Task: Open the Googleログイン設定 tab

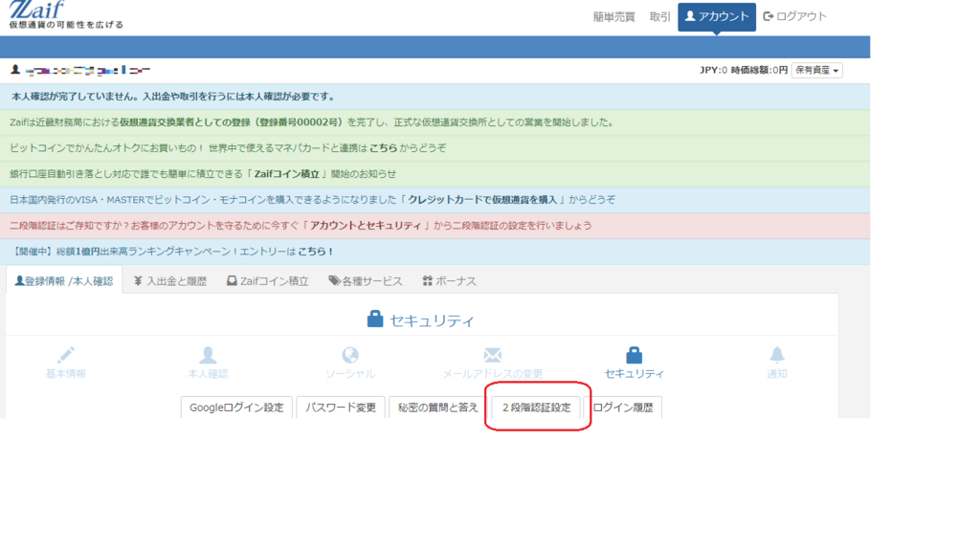Action: click(236, 408)
